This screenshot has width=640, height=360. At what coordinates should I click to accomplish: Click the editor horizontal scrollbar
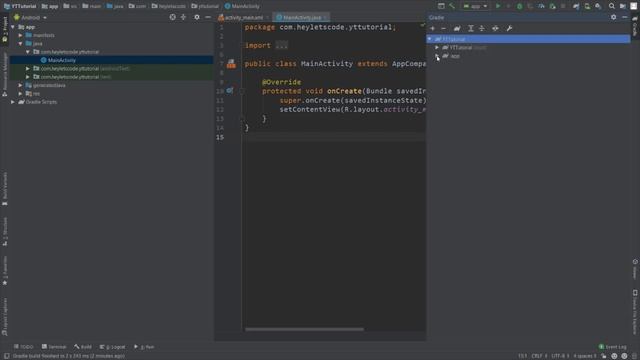pyautogui.click(x=304, y=329)
